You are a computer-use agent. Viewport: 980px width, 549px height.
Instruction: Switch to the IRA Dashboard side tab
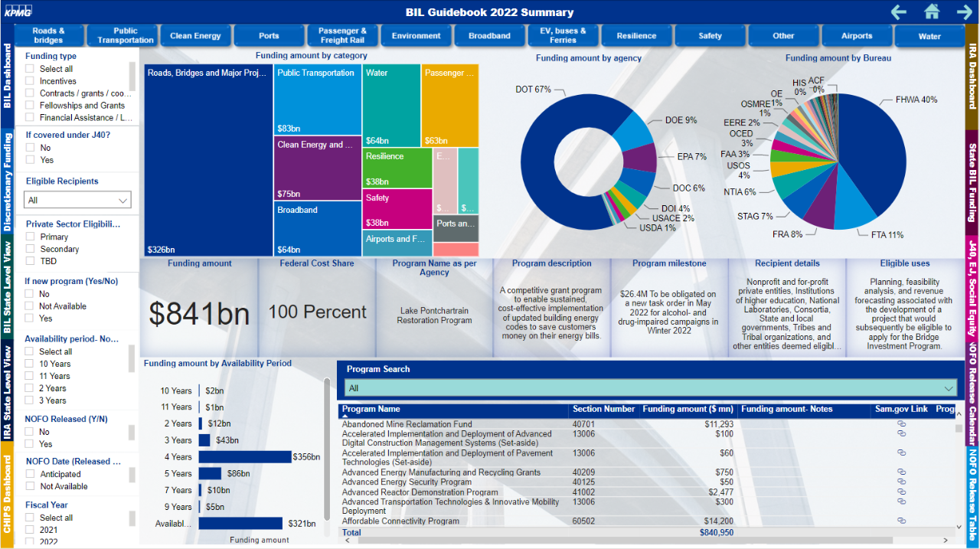coord(972,77)
